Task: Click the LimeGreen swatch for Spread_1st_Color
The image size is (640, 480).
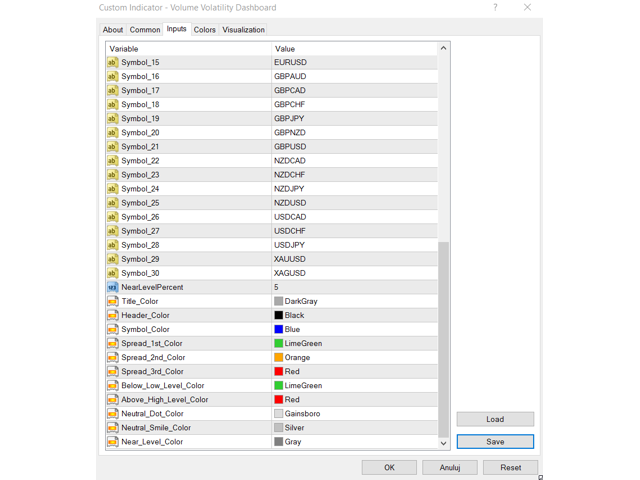Action: click(279, 344)
